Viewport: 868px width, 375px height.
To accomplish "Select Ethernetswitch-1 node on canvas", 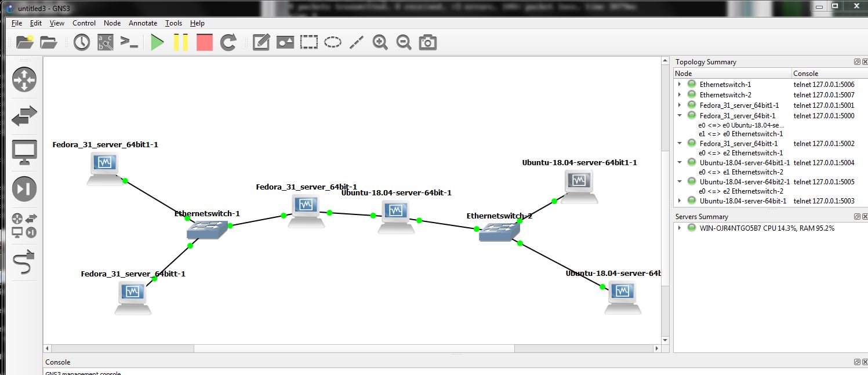I will 207,230.
